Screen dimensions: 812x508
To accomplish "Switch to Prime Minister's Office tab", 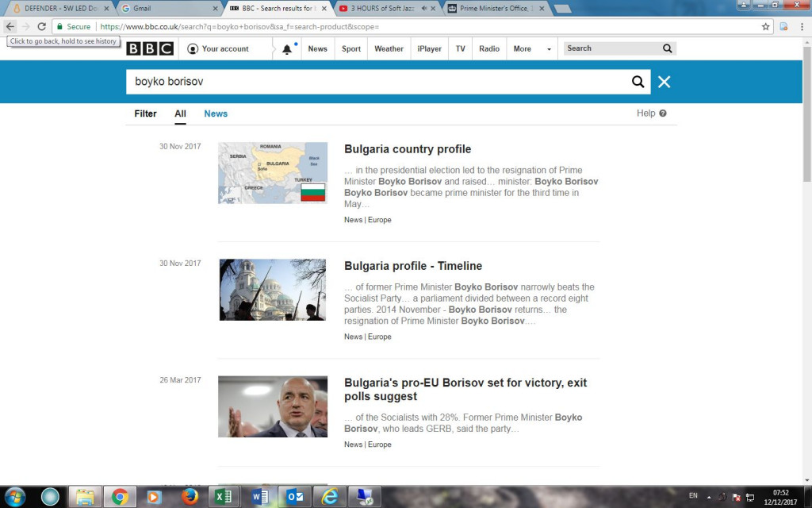I will point(496,8).
